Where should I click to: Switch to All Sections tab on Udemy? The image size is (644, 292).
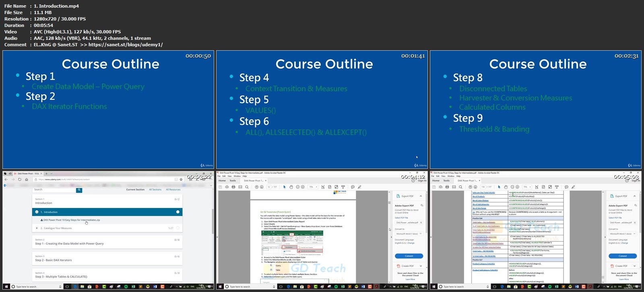point(155,189)
